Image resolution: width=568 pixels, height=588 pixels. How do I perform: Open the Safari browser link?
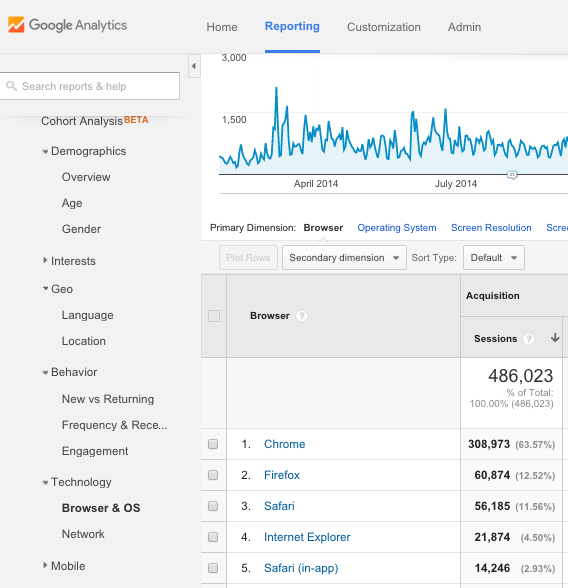click(279, 506)
